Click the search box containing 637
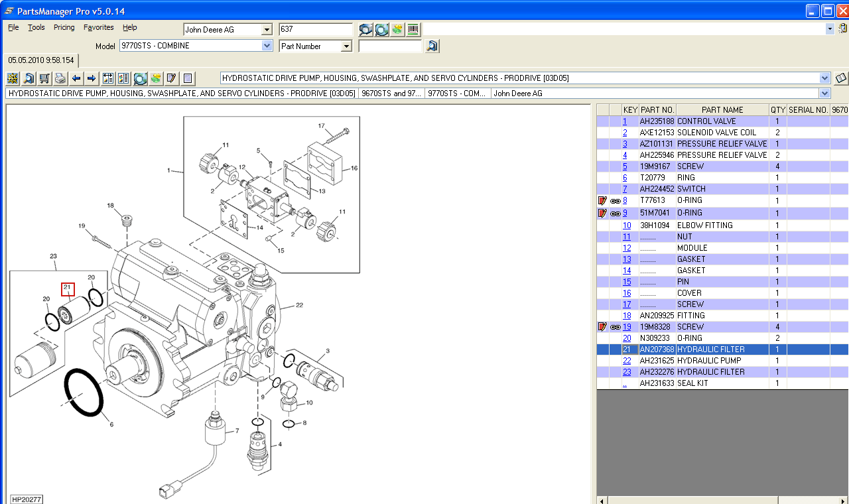 click(316, 29)
